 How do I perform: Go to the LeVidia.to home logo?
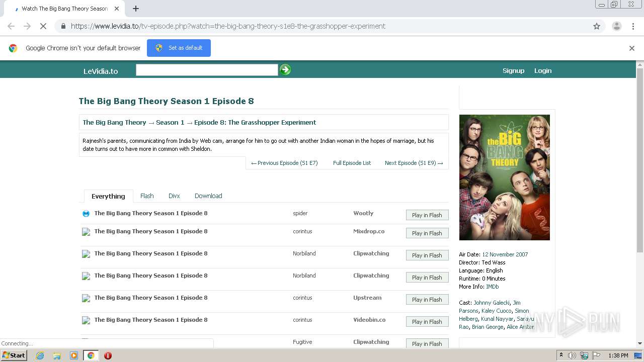pos(101,71)
